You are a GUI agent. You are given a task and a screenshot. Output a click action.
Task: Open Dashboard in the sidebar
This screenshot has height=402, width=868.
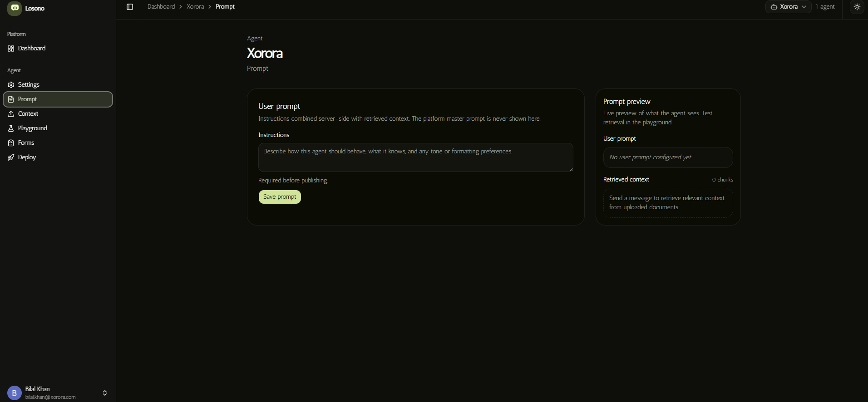click(58, 49)
